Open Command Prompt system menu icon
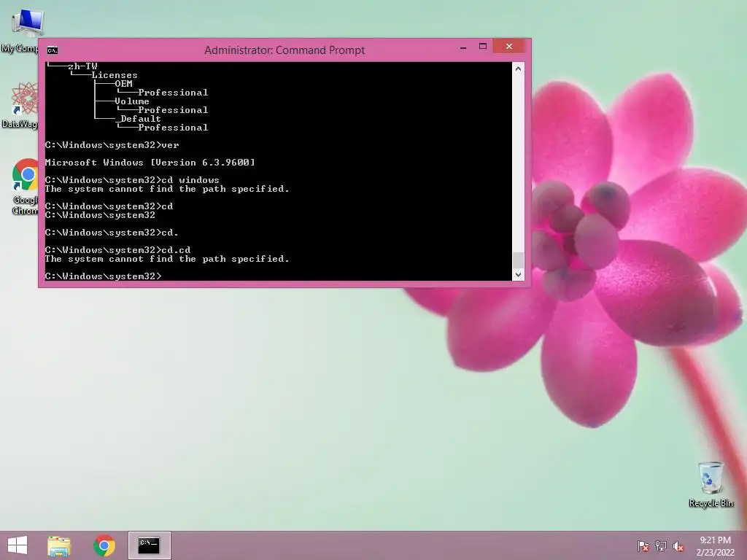 53,50
